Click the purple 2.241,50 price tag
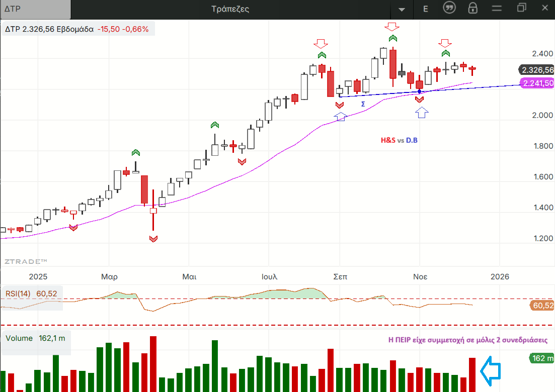This screenshot has width=555, height=392. click(x=537, y=83)
